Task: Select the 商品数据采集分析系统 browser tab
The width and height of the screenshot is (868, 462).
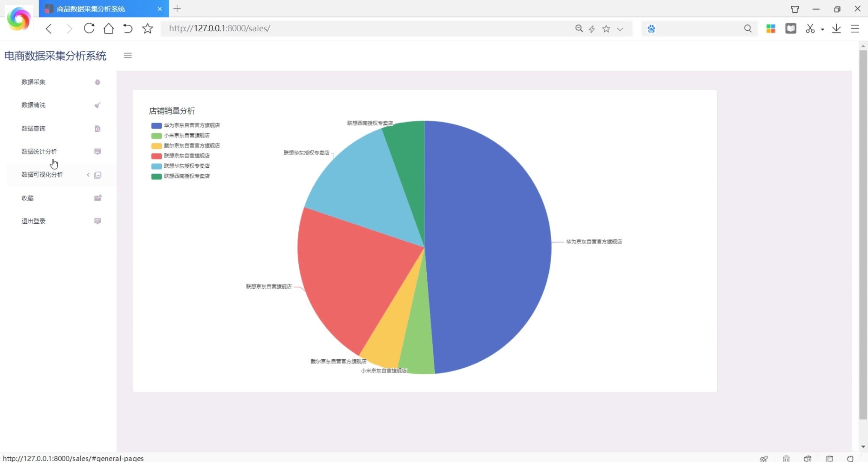Action: pyautogui.click(x=91, y=9)
